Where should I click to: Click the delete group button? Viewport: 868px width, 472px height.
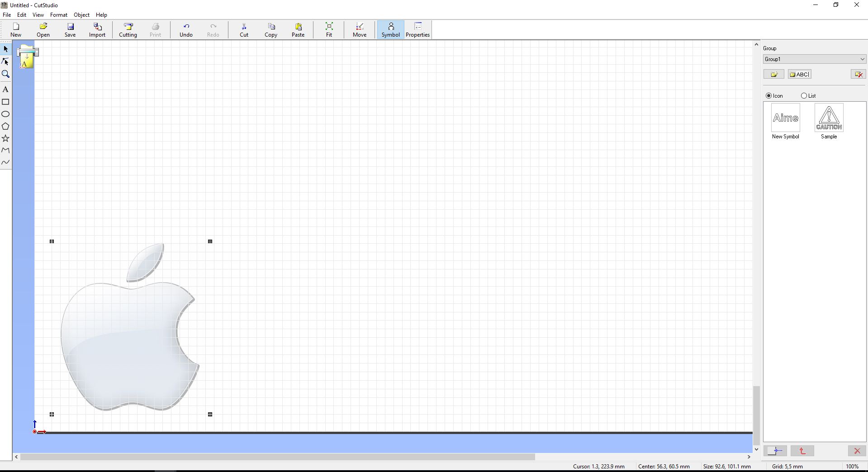point(858,74)
